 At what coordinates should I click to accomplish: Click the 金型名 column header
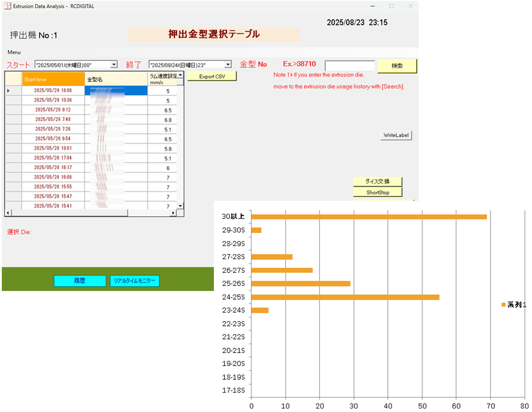[x=116, y=79]
